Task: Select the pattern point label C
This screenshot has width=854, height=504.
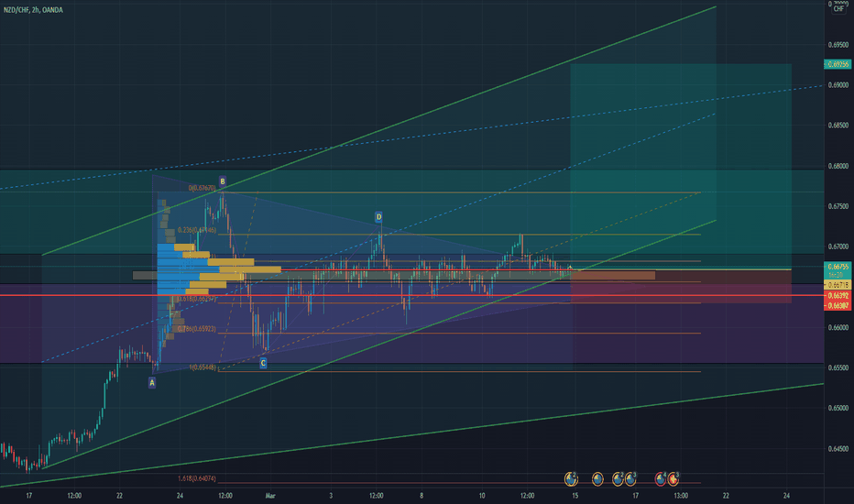Action: pyautogui.click(x=263, y=363)
